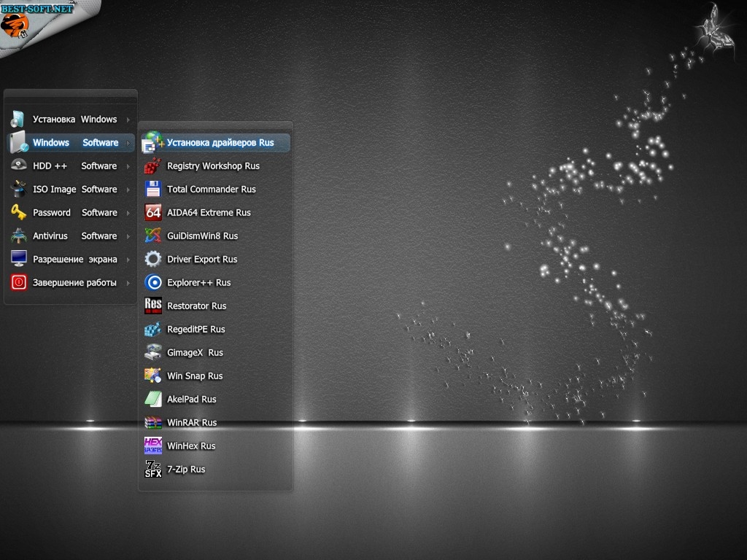This screenshot has width=747, height=560.
Task: Click the Password Software key icon
Action: point(18,212)
